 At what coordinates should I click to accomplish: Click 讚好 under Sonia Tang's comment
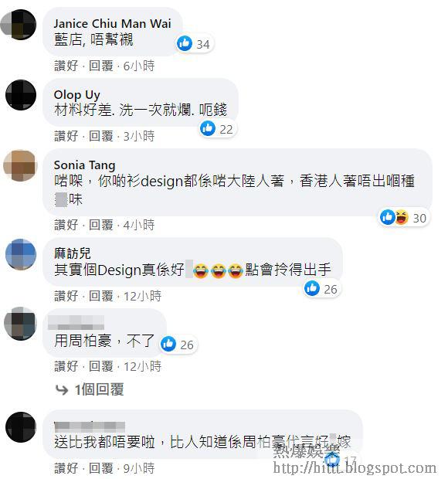(x=66, y=225)
